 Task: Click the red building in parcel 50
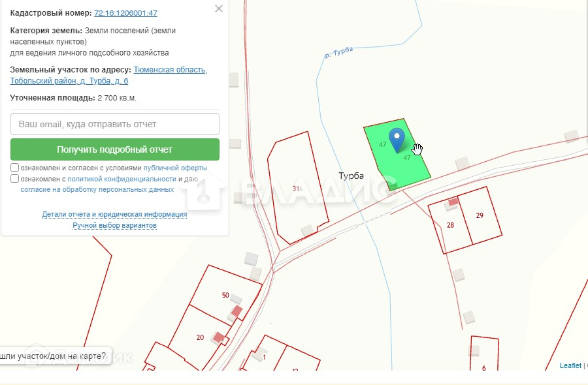[237, 311]
